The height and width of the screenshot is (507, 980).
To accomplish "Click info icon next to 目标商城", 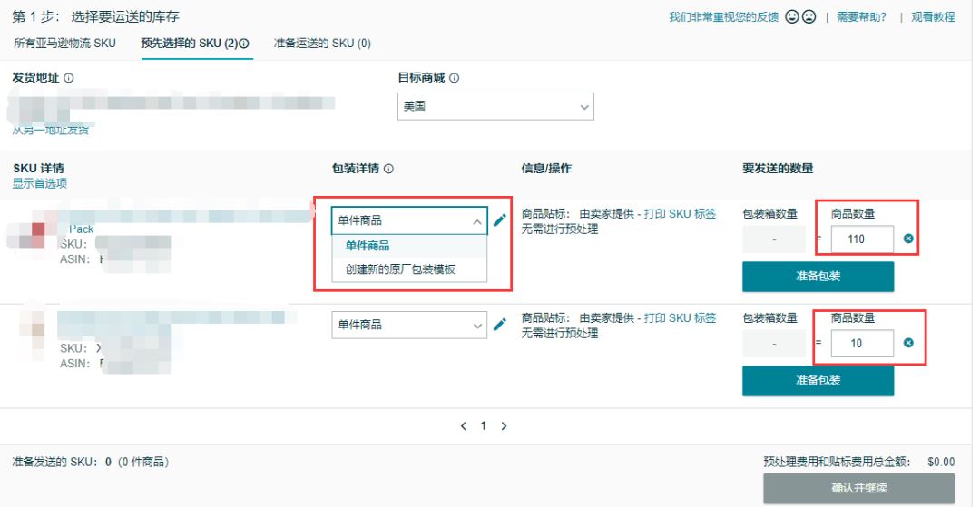I will pos(455,78).
